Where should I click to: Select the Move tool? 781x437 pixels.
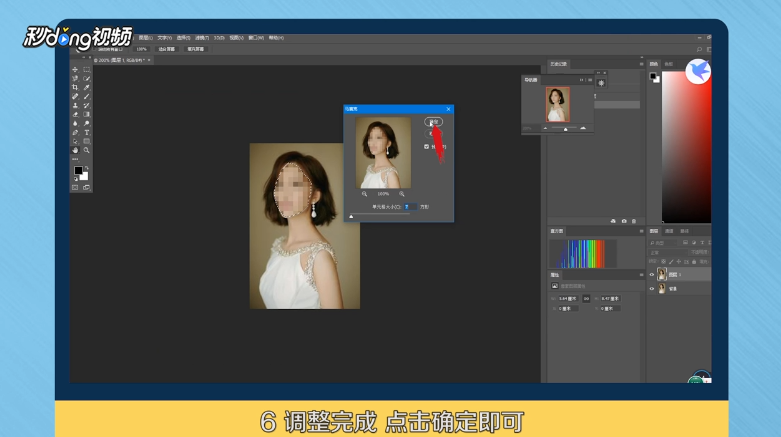tap(75, 69)
